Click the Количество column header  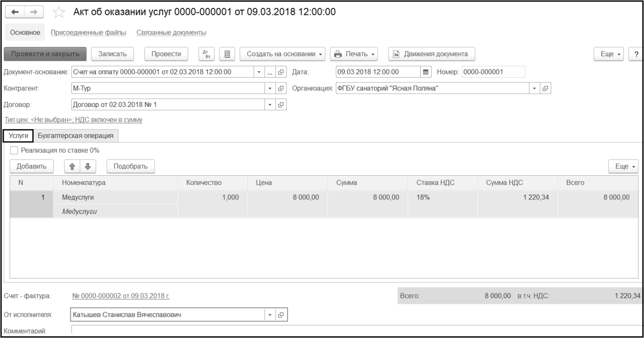[x=212, y=182]
